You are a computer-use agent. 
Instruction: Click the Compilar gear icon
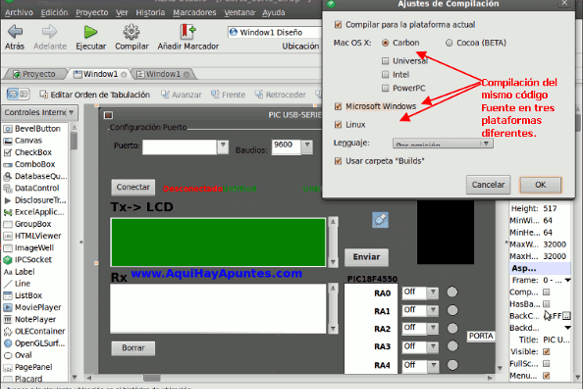(131, 32)
